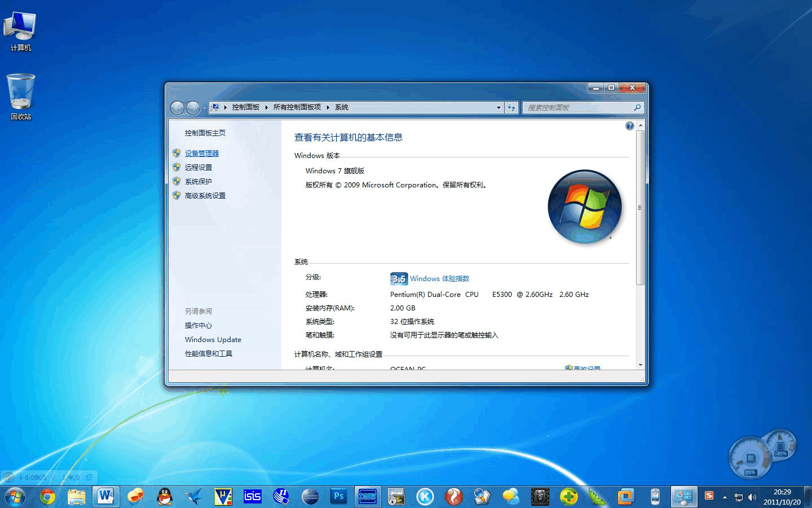Open the mobile phone assistant taskbar icon
812x508 pixels.
point(655,497)
